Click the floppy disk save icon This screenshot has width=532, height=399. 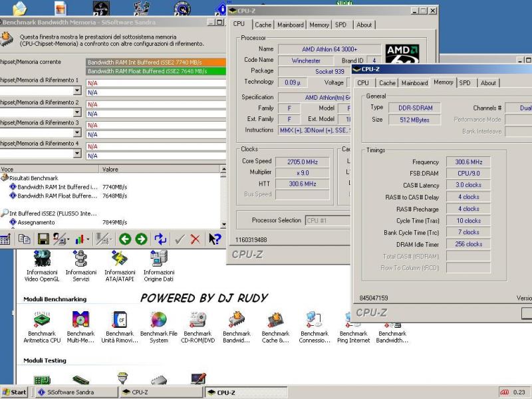(x=43, y=239)
